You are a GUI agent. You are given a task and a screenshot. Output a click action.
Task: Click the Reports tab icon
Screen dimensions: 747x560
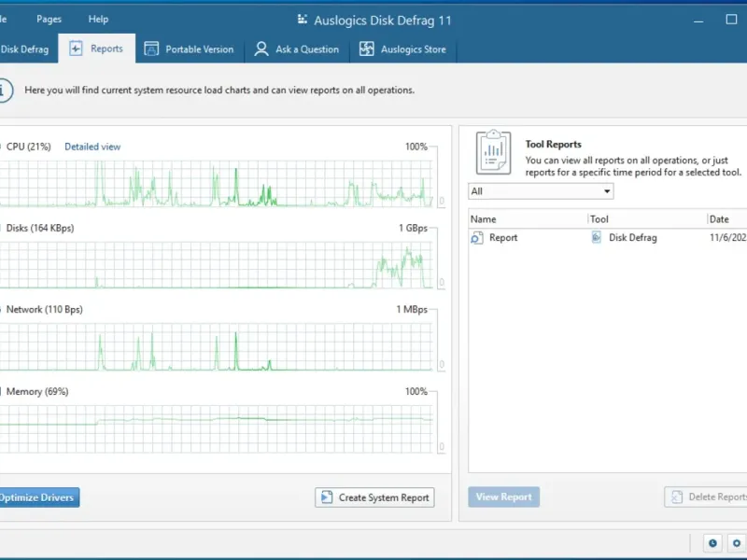click(76, 49)
